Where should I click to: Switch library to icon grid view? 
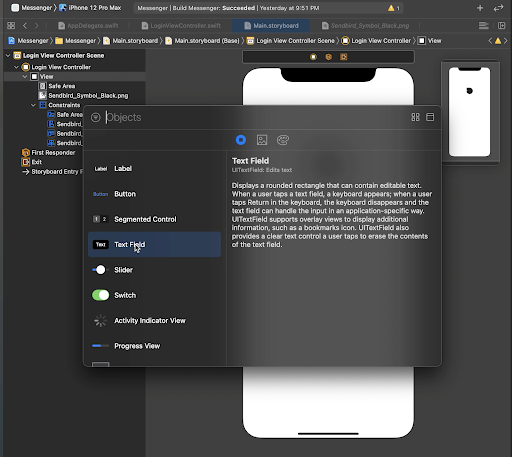click(x=415, y=117)
